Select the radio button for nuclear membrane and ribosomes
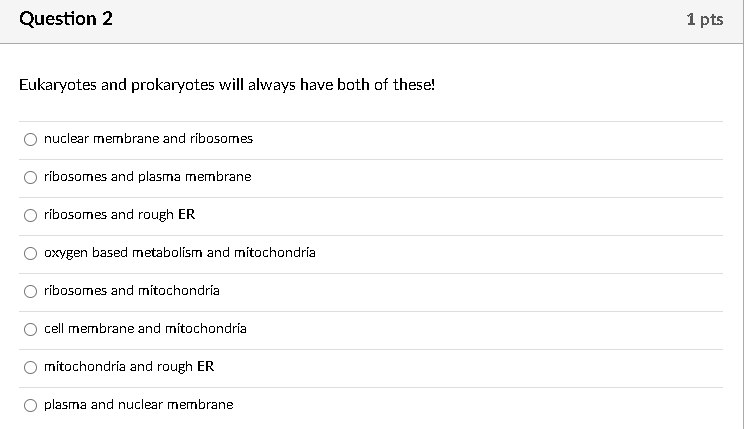Image resolution: width=748 pixels, height=429 pixels. (x=32, y=139)
